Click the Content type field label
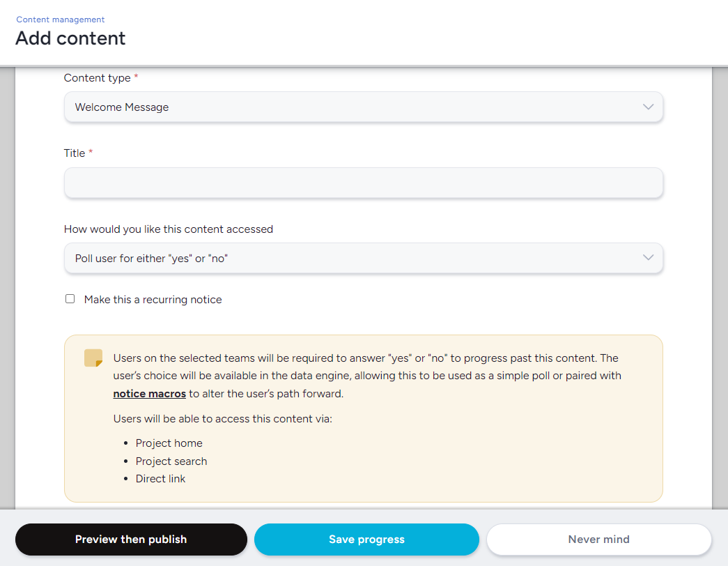728x566 pixels. tap(97, 78)
